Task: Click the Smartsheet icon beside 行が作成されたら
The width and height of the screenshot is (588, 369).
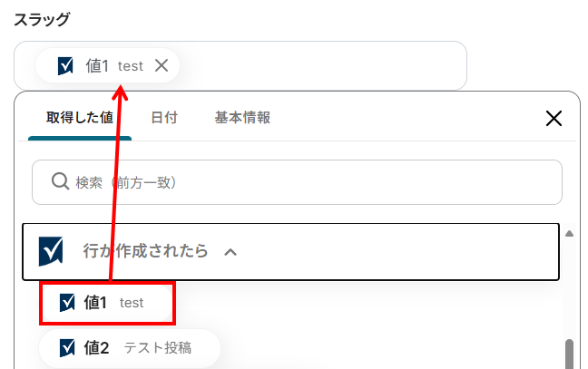Action: [x=51, y=251]
